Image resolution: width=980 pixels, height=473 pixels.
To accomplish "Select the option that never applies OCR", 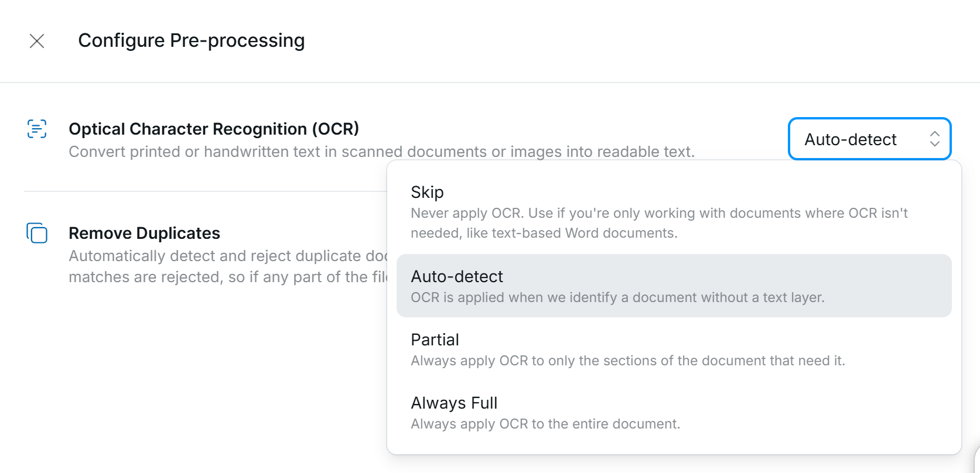I will point(426,191).
